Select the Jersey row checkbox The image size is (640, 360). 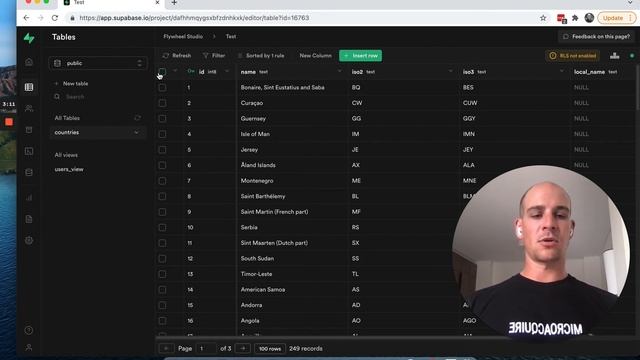tap(162, 149)
